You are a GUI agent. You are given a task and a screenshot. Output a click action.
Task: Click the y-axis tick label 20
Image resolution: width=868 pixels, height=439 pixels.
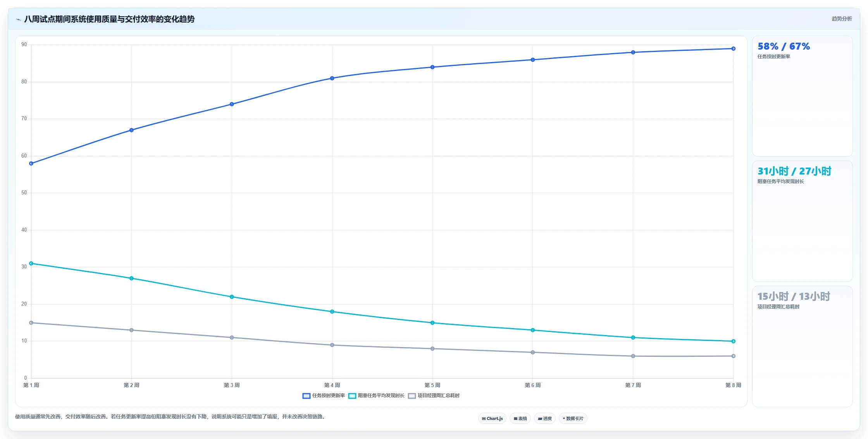(24, 304)
